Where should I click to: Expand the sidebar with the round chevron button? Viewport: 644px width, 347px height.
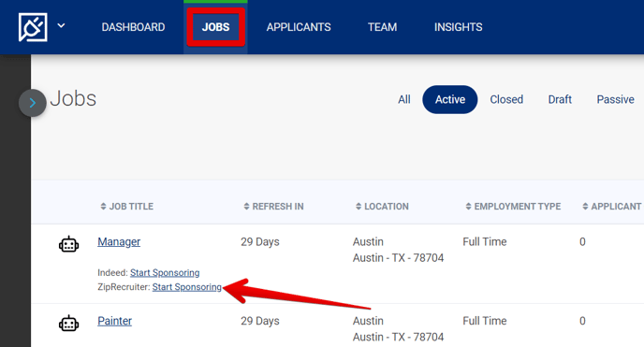click(33, 103)
